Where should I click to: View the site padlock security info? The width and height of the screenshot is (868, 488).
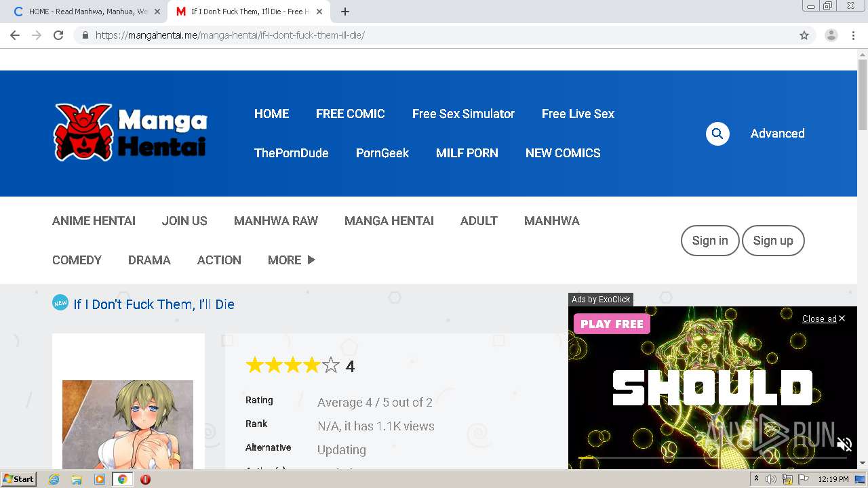pyautogui.click(x=85, y=35)
